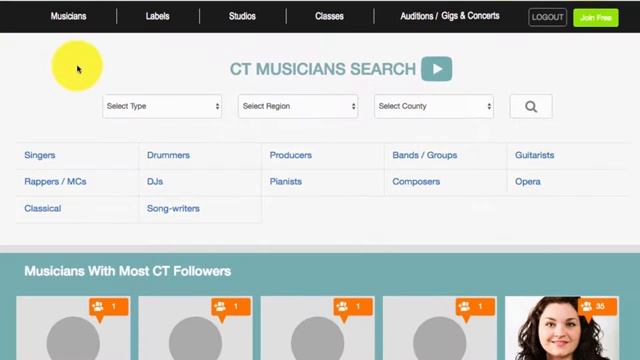This screenshot has width=640, height=360.
Task: Browse the Composers category
Action: pos(416,182)
